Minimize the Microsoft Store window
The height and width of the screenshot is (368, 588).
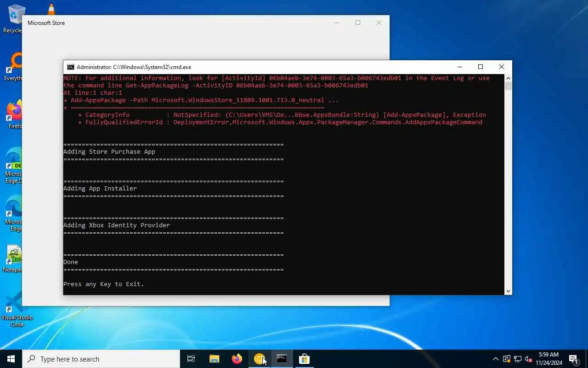point(337,23)
